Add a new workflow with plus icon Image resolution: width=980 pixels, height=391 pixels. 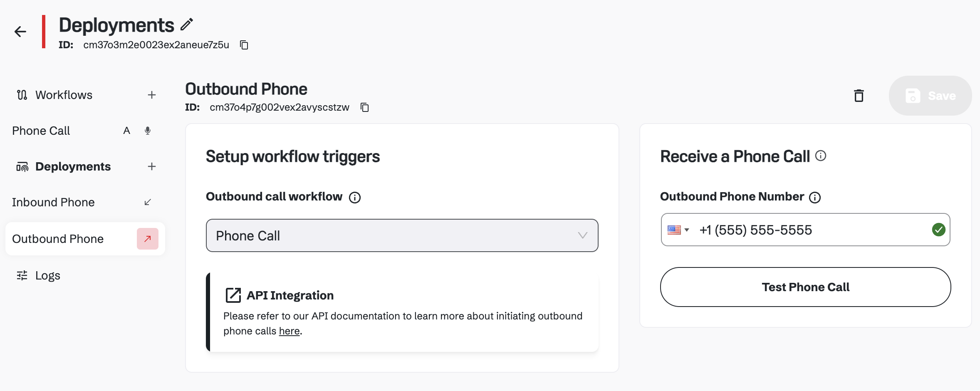pyautogui.click(x=152, y=95)
